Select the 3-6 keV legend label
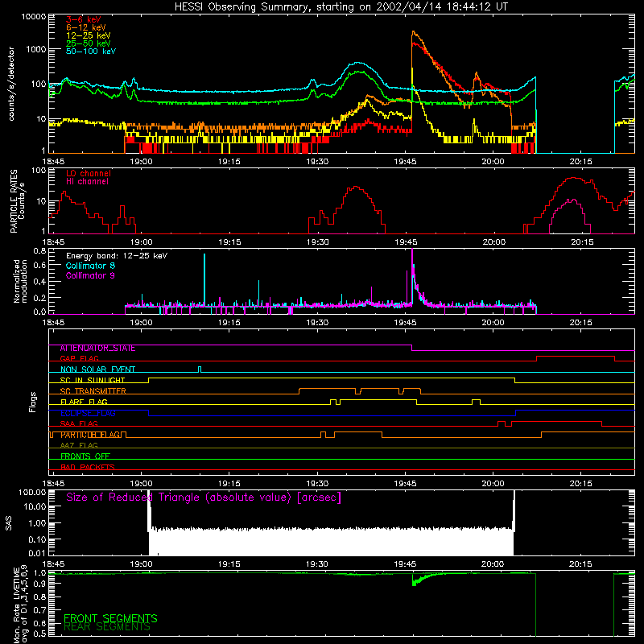This screenshot has width=644, height=644. 83,19
